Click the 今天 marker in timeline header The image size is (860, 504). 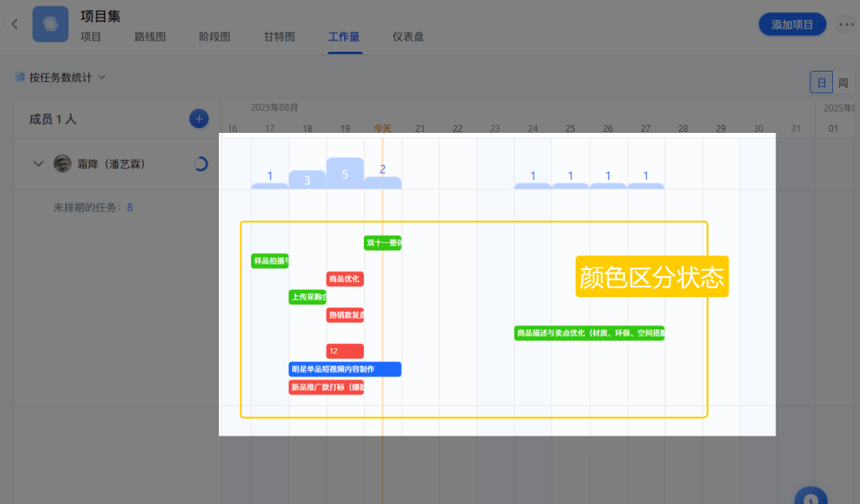[x=382, y=128]
